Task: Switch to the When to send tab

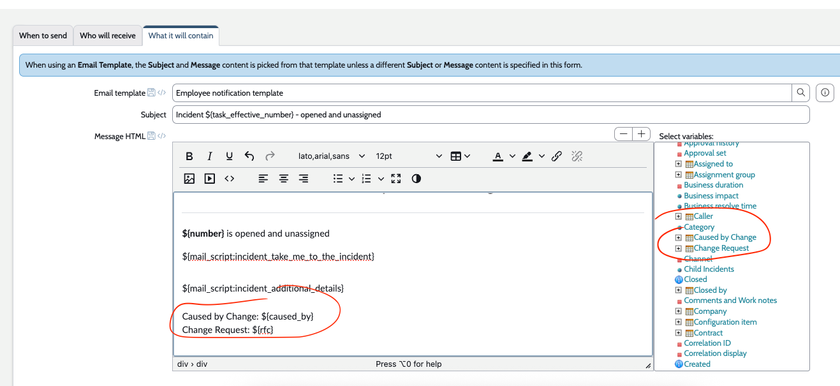Action: point(43,36)
